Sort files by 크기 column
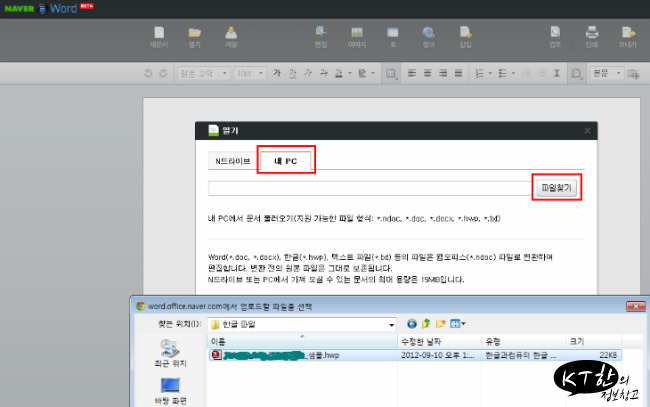 click(594, 342)
